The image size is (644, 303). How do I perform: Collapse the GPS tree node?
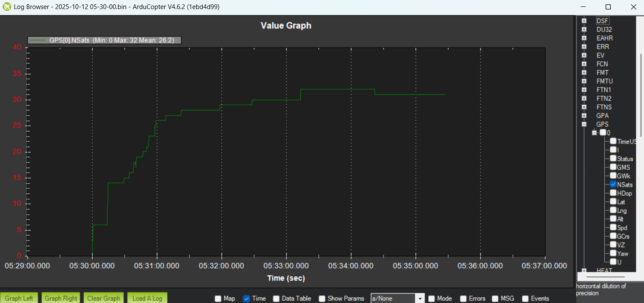(x=584, y=124)
